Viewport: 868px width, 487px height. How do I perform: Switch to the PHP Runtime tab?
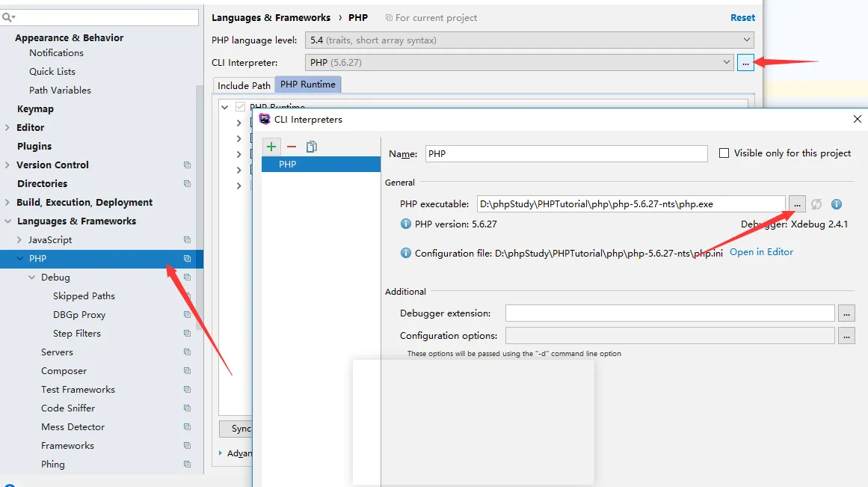click(308, 85)
